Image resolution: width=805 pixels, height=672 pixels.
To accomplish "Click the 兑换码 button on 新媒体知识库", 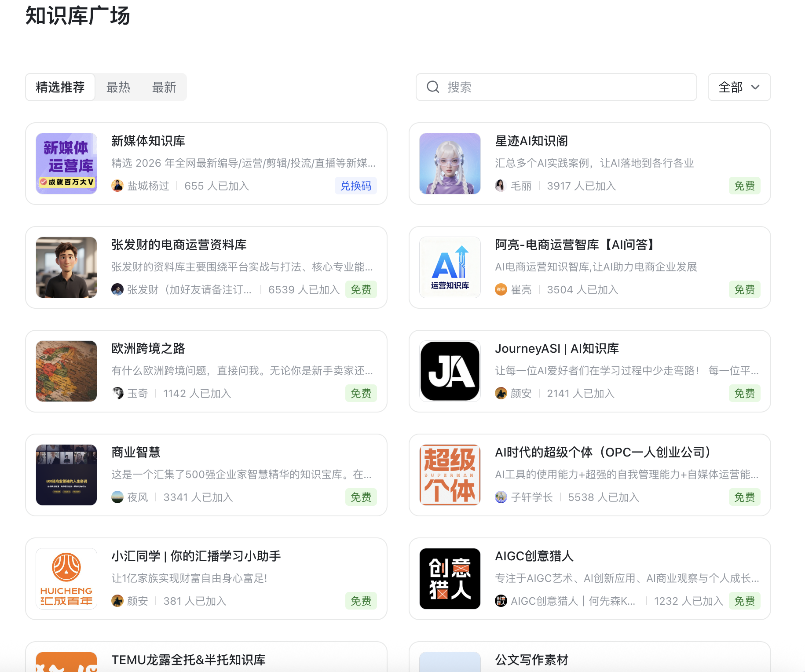I will (355, 186).
